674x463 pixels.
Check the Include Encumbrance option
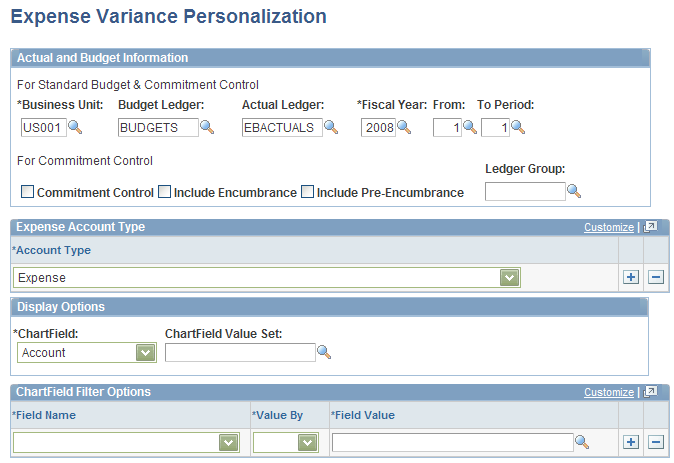pyautogui.click(x=165, y=192)
